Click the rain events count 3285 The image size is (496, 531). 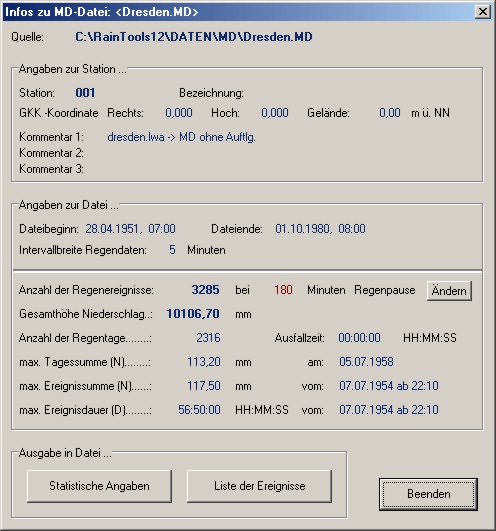click(206, 290)
